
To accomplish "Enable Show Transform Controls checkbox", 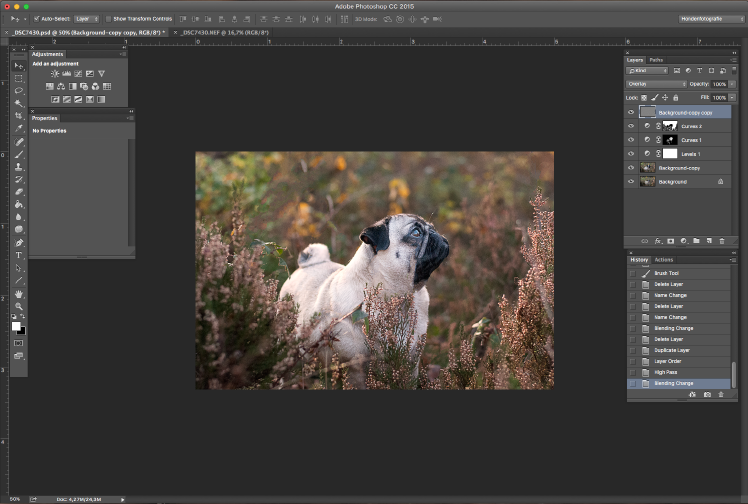I will pyautogui.click(x=108, y=19).
